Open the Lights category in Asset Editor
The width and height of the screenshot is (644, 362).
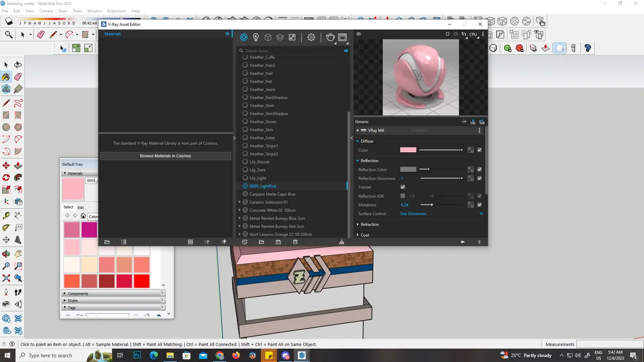click(x=256, y=37)
